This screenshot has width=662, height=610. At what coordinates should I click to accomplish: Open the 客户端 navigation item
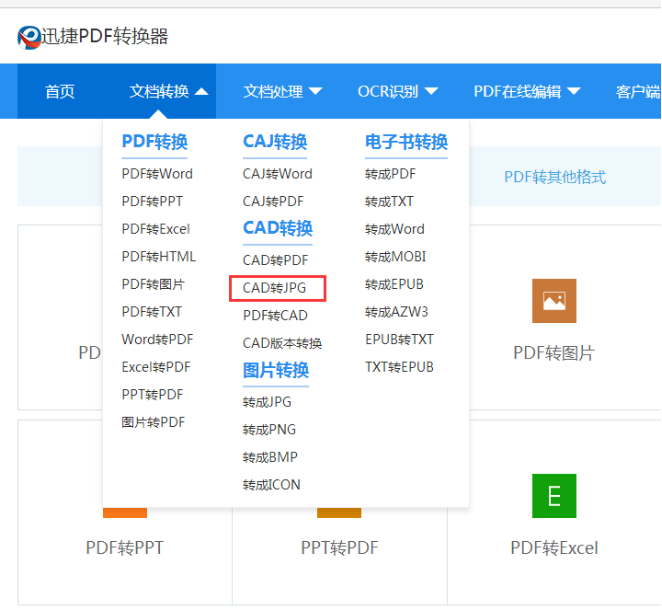[637, 91]
